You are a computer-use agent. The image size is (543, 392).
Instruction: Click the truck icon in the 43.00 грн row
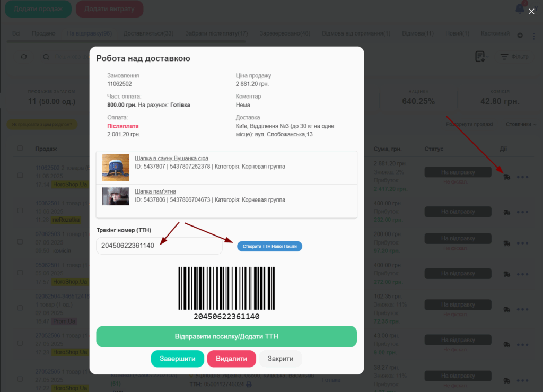pyautogui.click(x=506, y=345)
